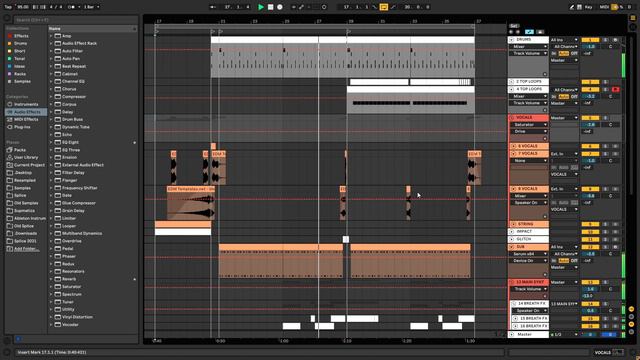
Task: Toggle MIDI Arrangement Overdub icon
Action: pyautogui.click(x=293, y=7)
